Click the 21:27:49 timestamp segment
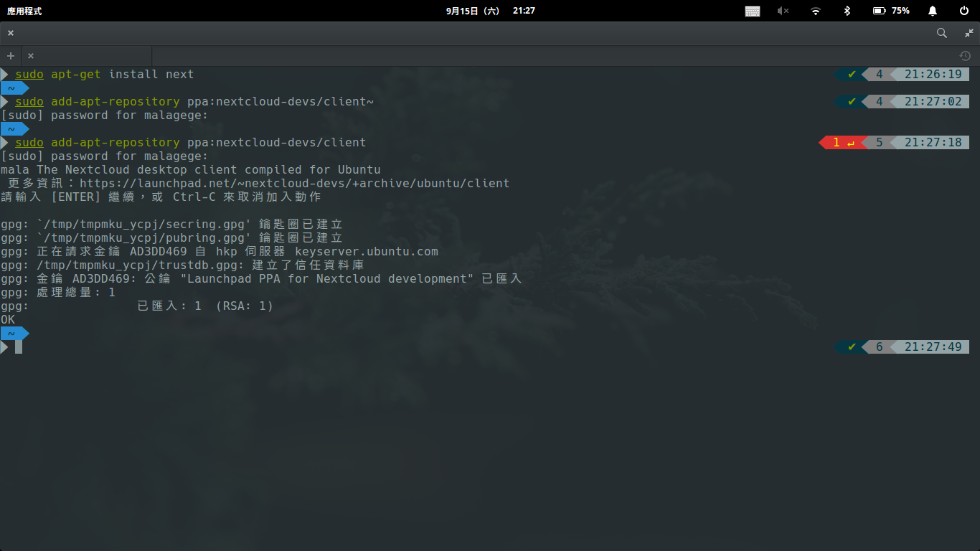Screen dimensions: 980x551 pos(933,347)
